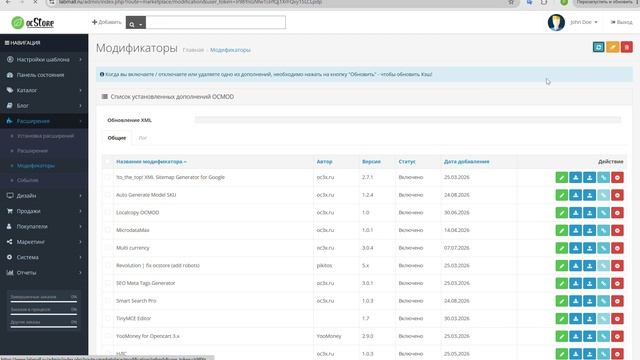Edit the YooMoney for Opencart 3.x modifier
This screenshot has height=360, width=640.
[562, 336]
